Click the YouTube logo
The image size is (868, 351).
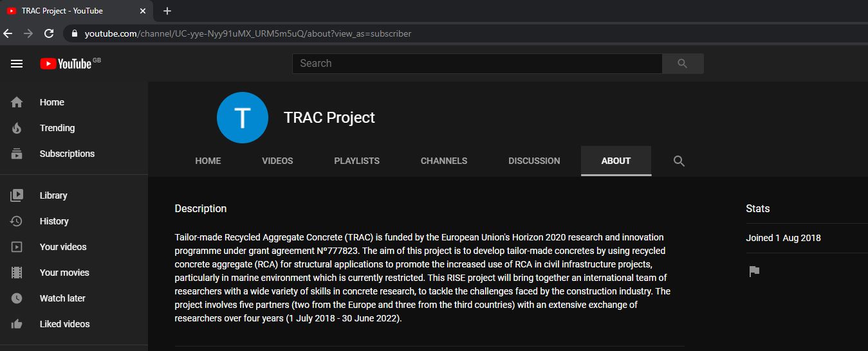pos(66,64)
